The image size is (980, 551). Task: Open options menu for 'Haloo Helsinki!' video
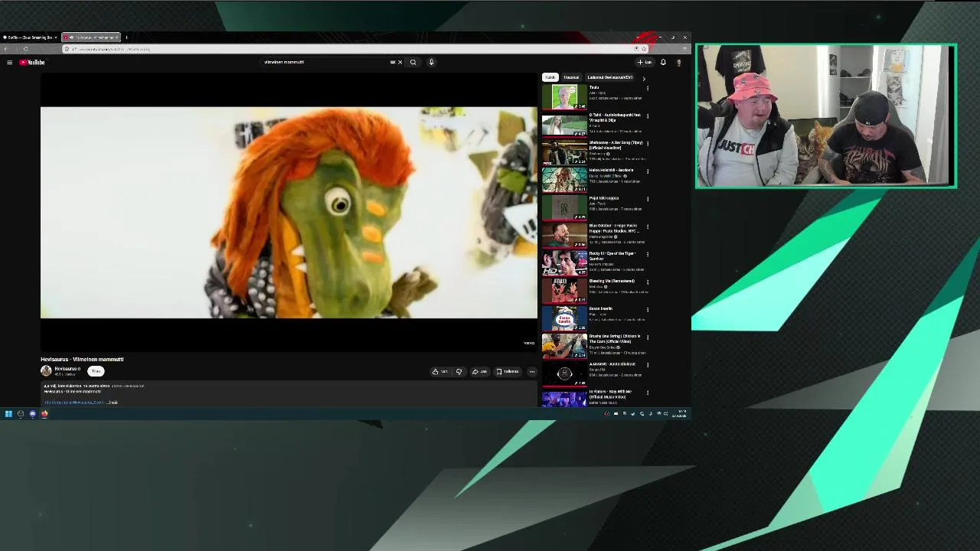click(x=648, y=171)
